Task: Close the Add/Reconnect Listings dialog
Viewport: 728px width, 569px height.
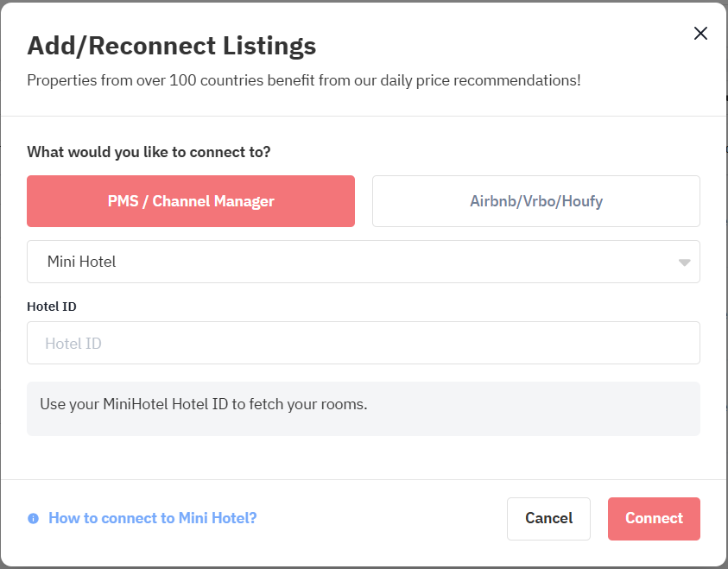Action: [700, 34]
